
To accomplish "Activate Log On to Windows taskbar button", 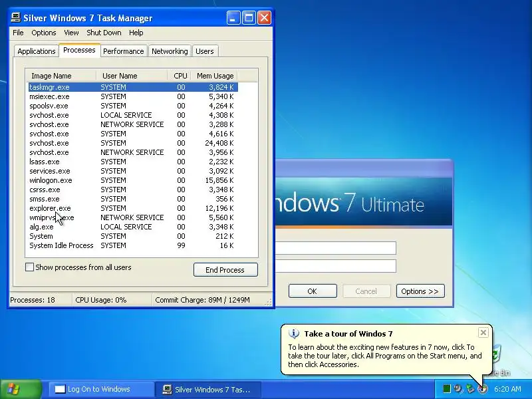I will [101, 389].
